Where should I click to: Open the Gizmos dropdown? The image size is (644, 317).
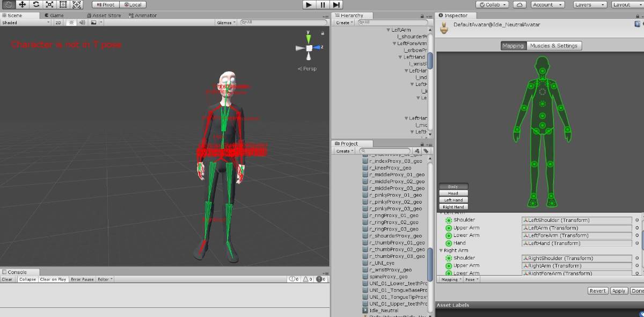click(225, 23)
